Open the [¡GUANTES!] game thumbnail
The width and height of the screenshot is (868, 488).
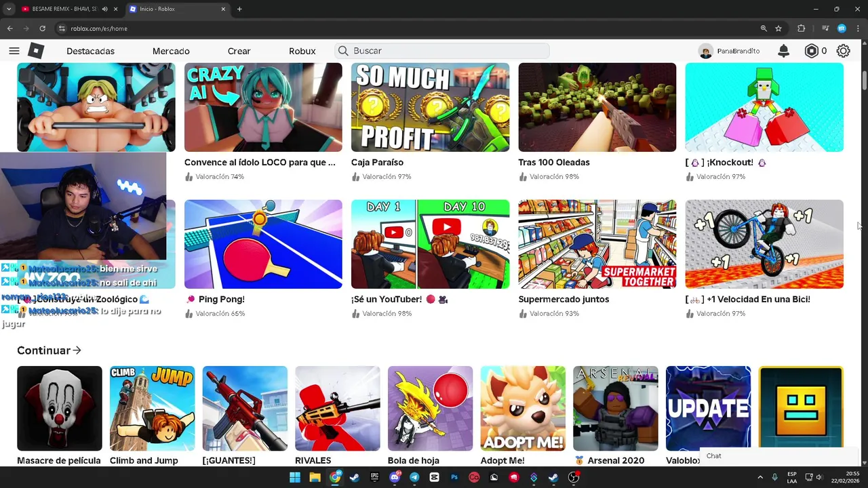click(x=245, y=408)
